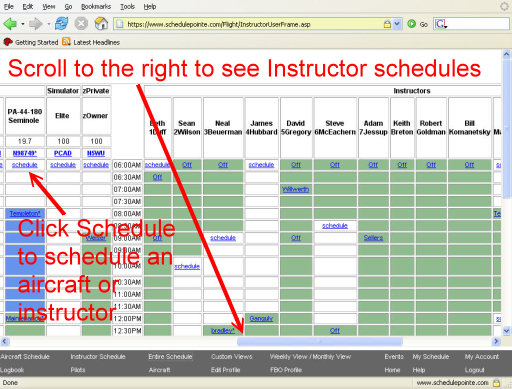The width and height of the screenshot is (512, 389).
Task: Click the Forward arrow button
Action: coord(35,24)
